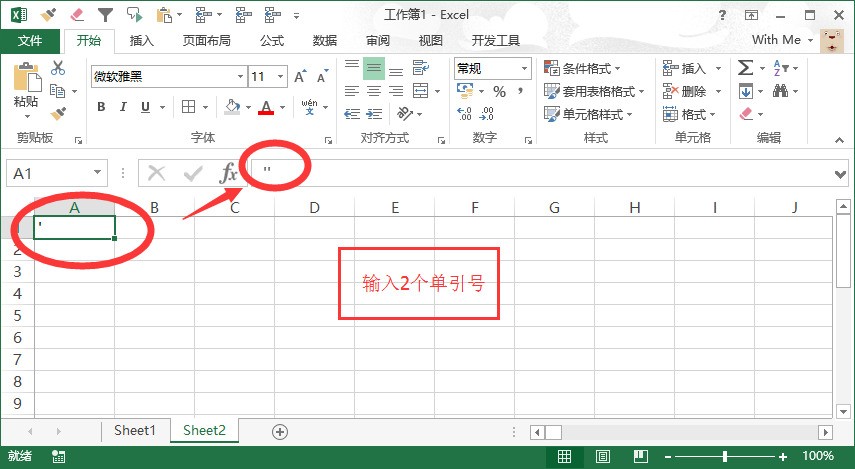This screenshot has height=469, width=855.
Task: Apply percent style format
Action: (x=499, y=91)
